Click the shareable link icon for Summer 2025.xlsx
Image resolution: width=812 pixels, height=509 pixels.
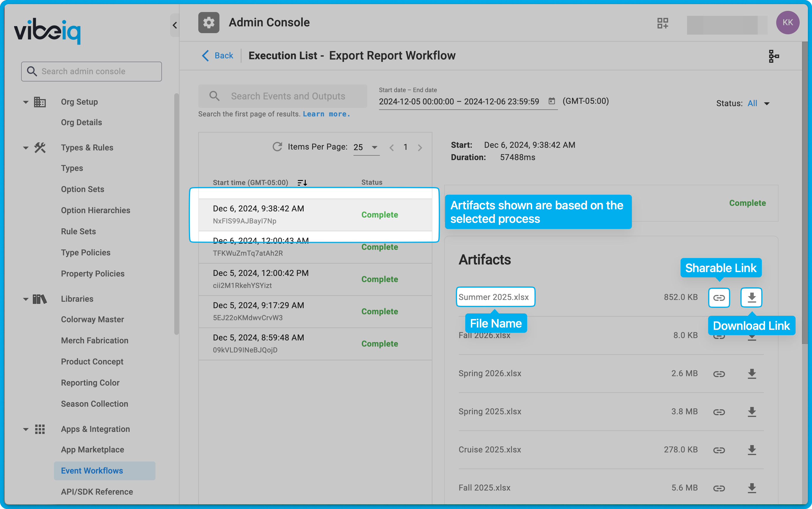[x=719, y=297]
